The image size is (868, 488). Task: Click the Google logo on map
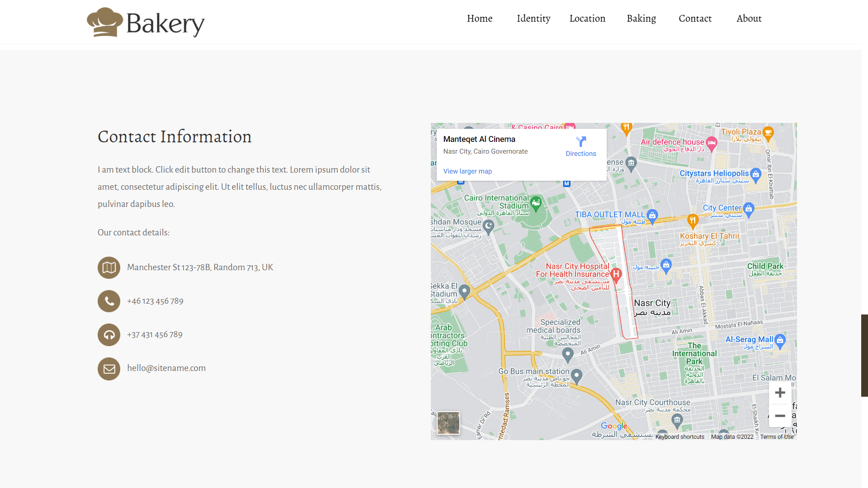(614, 426)
